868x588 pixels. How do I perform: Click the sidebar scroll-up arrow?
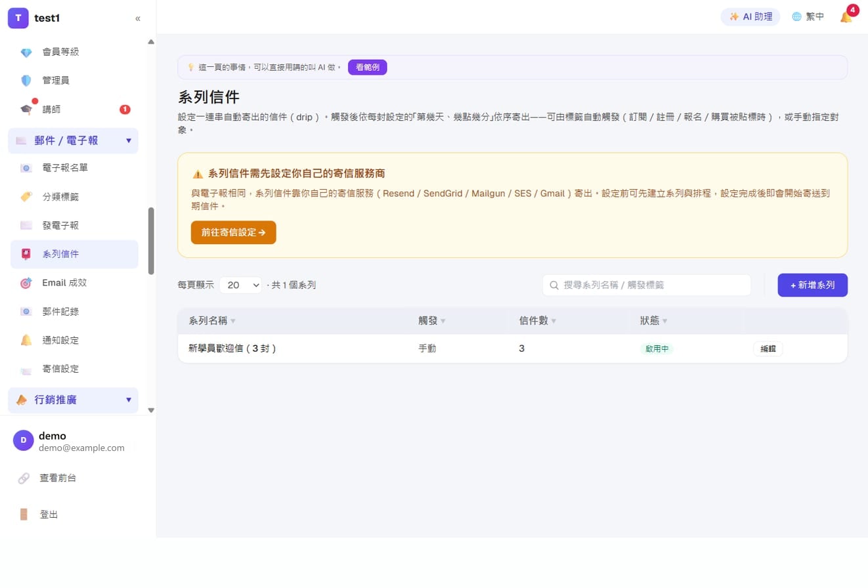coord(151,42)
